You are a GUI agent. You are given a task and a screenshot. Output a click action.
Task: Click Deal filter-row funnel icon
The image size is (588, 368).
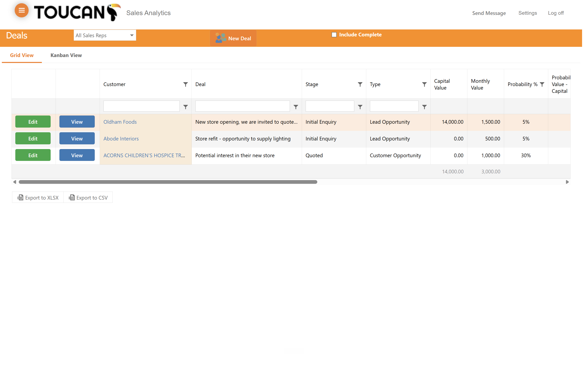(296, 107)
